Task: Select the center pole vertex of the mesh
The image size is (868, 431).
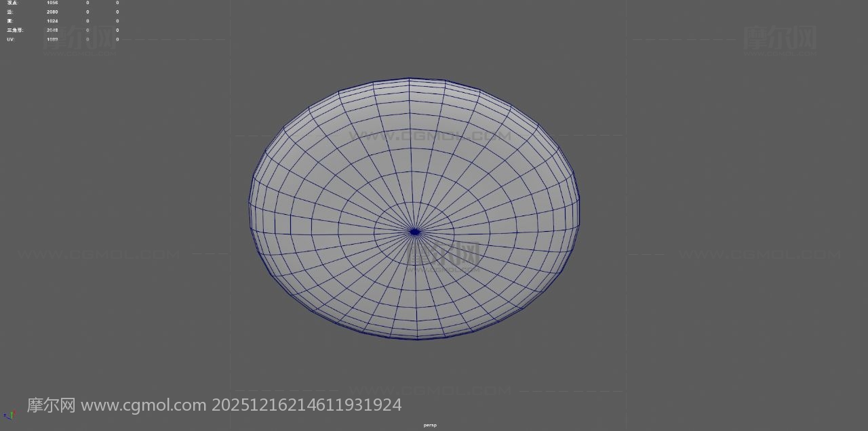Action: pos(415,232)
